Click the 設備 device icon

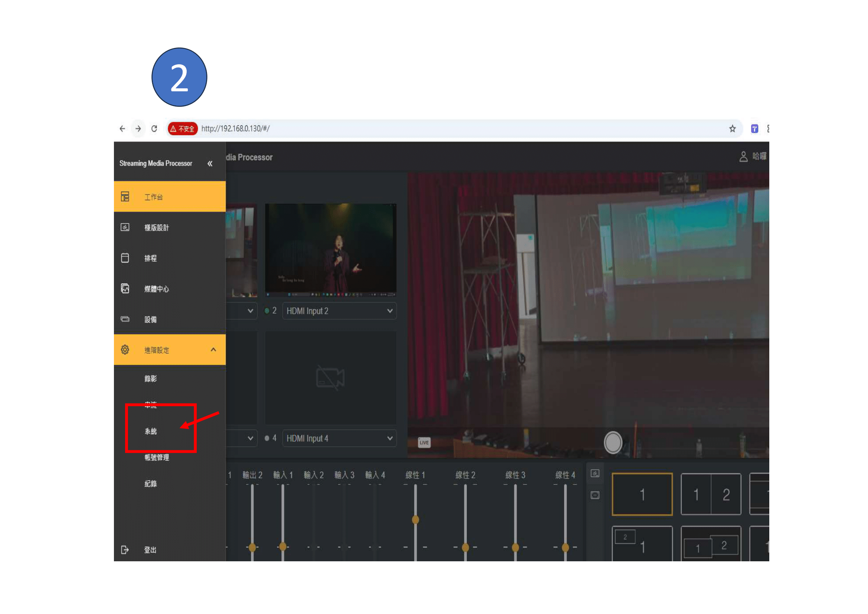pyautogui.click(x=125, y=319)
